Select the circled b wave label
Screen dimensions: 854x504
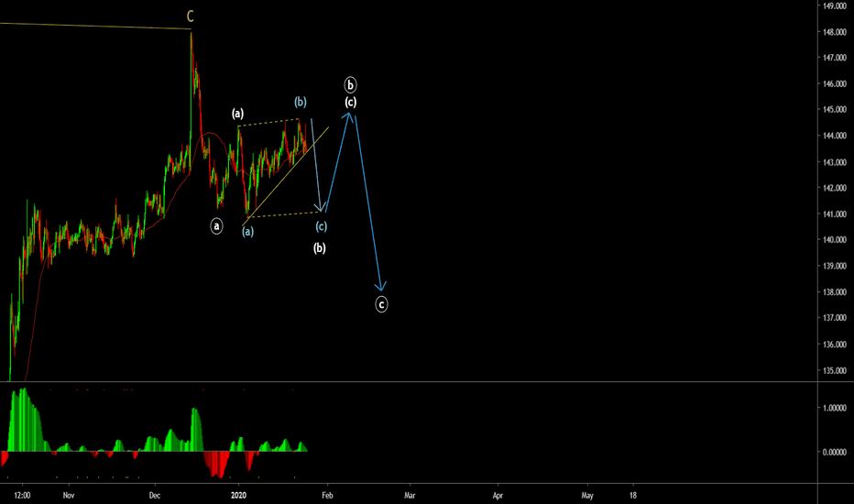[x=350, y=85]
